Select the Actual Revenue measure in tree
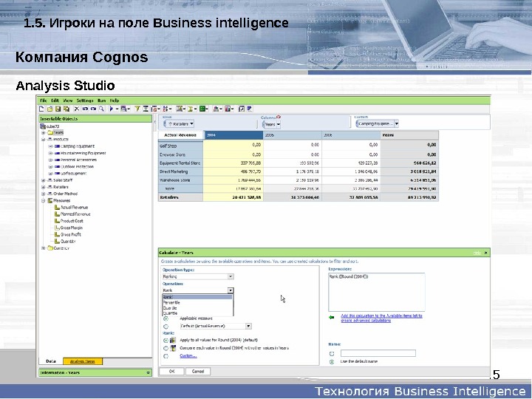Viewport: 532px width, 399px height. 74,208
